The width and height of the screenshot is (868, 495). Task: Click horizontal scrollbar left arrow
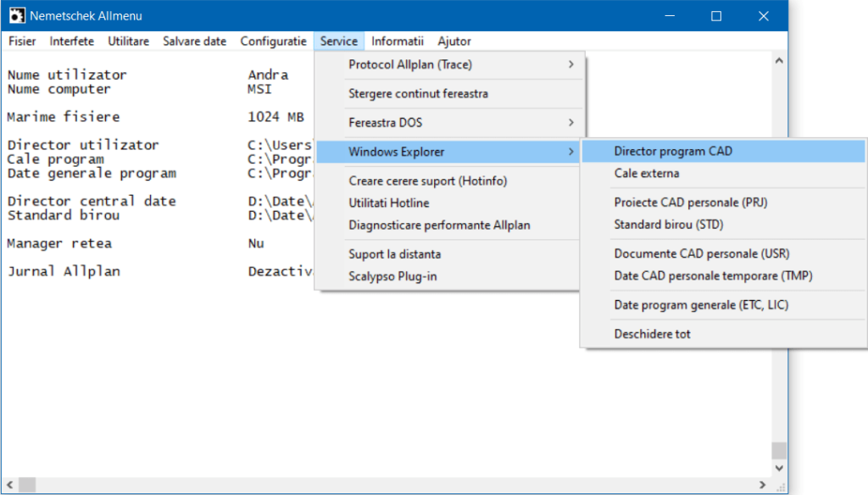9,485
